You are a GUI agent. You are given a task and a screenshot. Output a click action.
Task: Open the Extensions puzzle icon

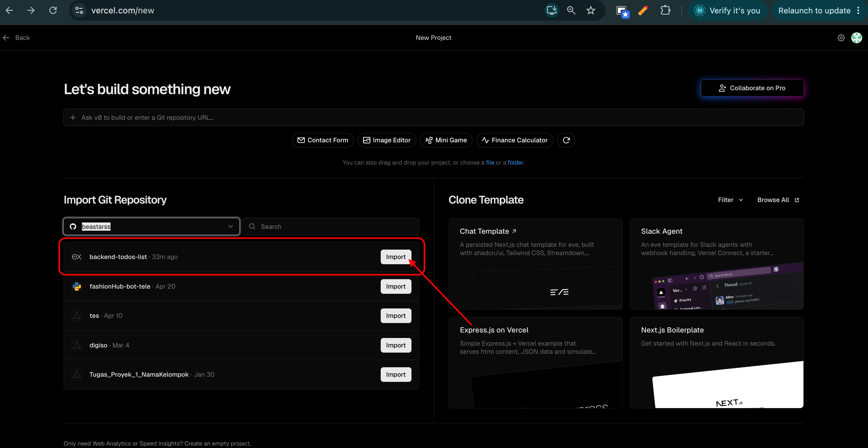pyautogui.click(x=665, y=10)
